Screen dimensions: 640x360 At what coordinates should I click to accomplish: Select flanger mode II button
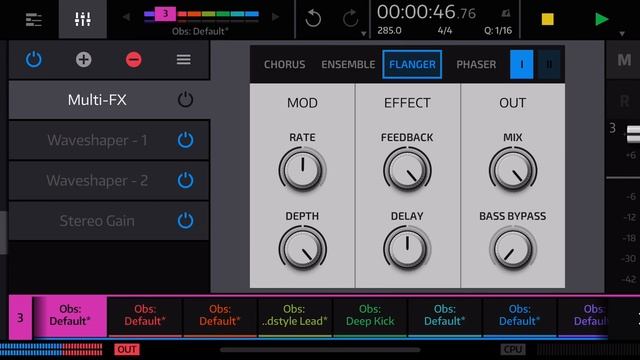[x=549, y=64]
